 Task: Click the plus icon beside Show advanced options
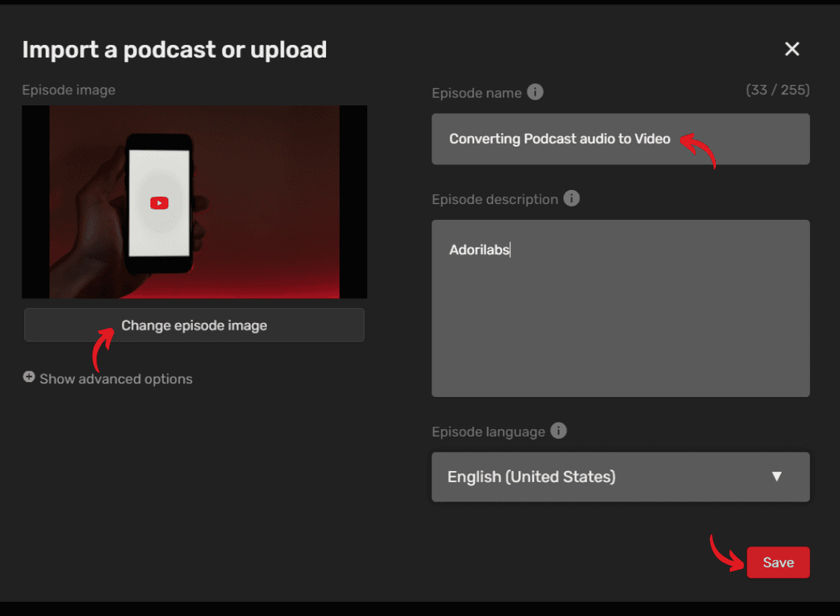(29, 378)
